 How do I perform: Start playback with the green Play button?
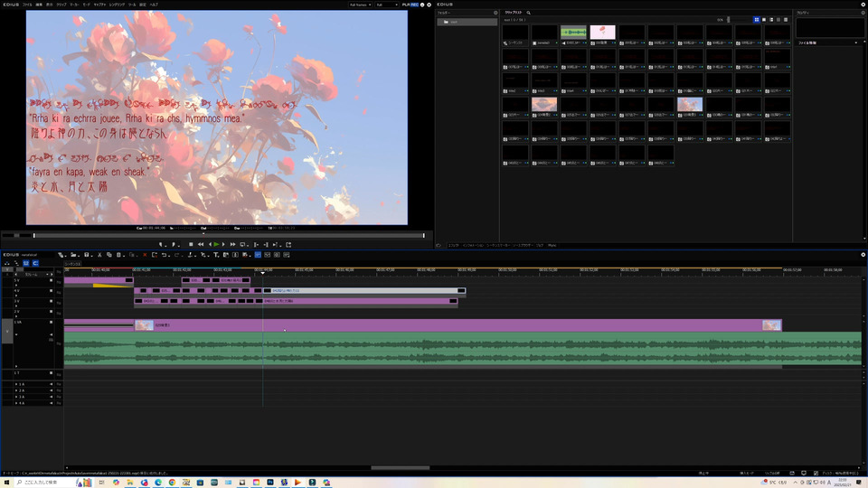pos(216,244)
